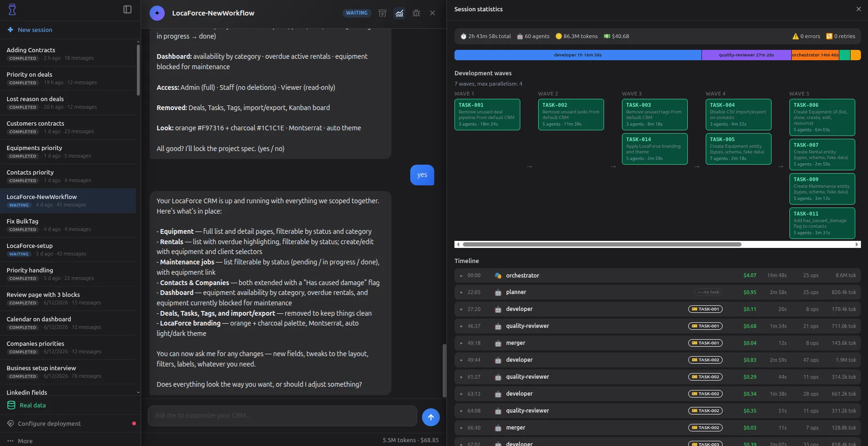This screenshot has height=446, width=868.
Task: Click the sidebar session list scrollbar
Action: [x=138, y=71]
